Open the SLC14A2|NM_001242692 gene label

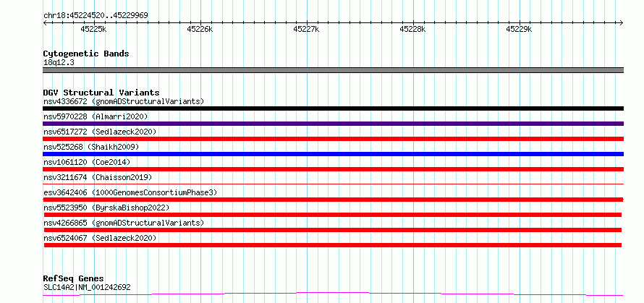(x=87, y=287)
